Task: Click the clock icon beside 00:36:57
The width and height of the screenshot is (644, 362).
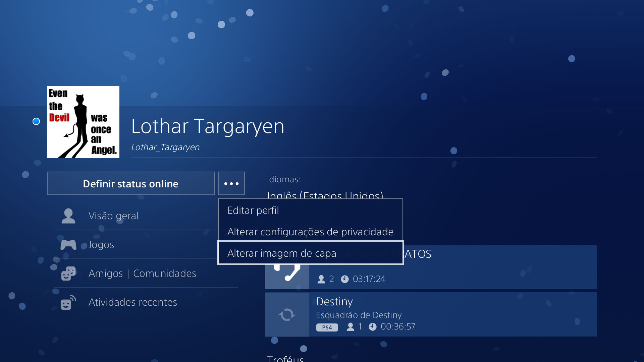Action: tap(373, 326)
